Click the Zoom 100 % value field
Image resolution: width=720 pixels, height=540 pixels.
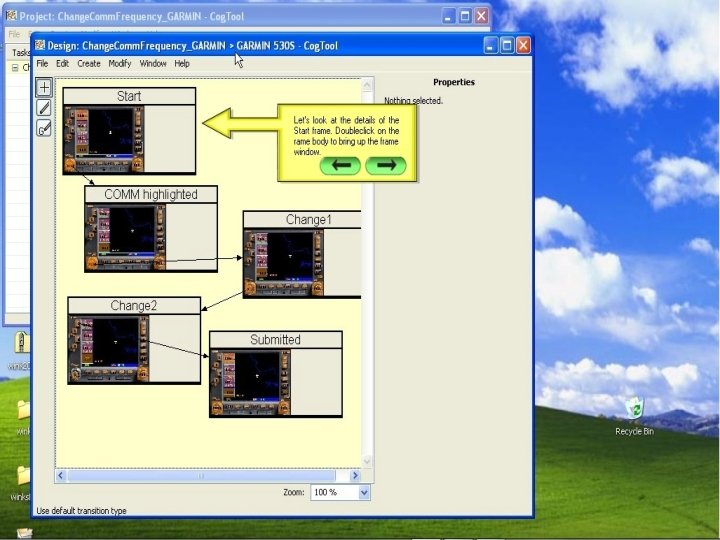tap(335, 492)
